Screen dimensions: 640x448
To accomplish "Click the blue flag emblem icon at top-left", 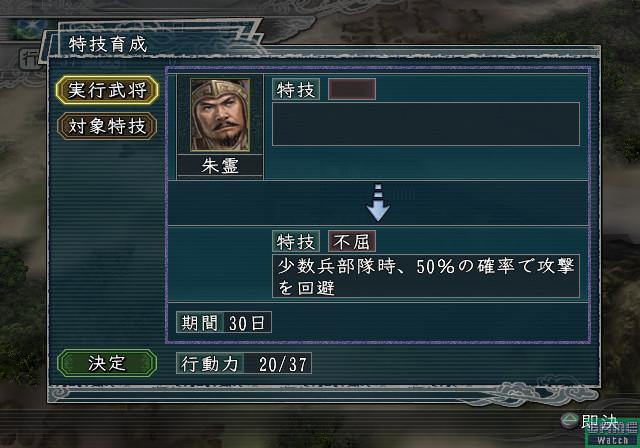I will click(x=29, y=29).
